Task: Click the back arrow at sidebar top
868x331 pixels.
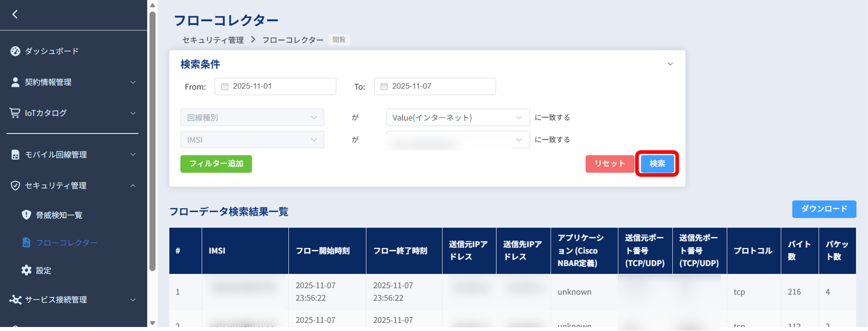Action: coord(15,13)
